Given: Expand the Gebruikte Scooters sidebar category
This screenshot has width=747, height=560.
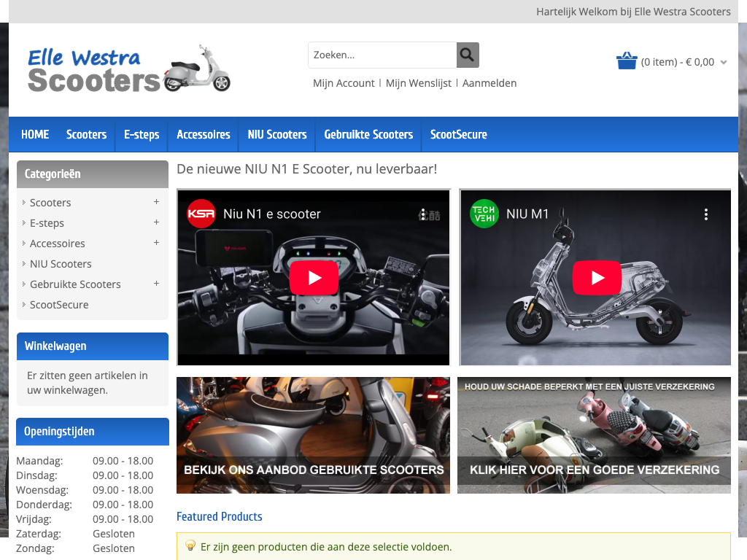Looking at the screenshot, I should pos(156,284).
